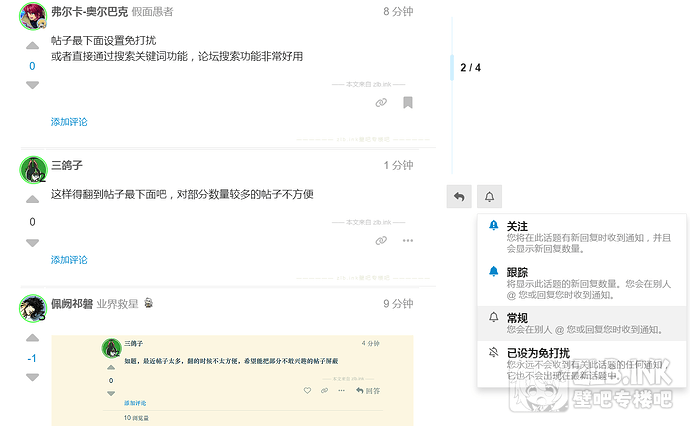Select 常规 notification level
The image size is (690, 426).
582,323
